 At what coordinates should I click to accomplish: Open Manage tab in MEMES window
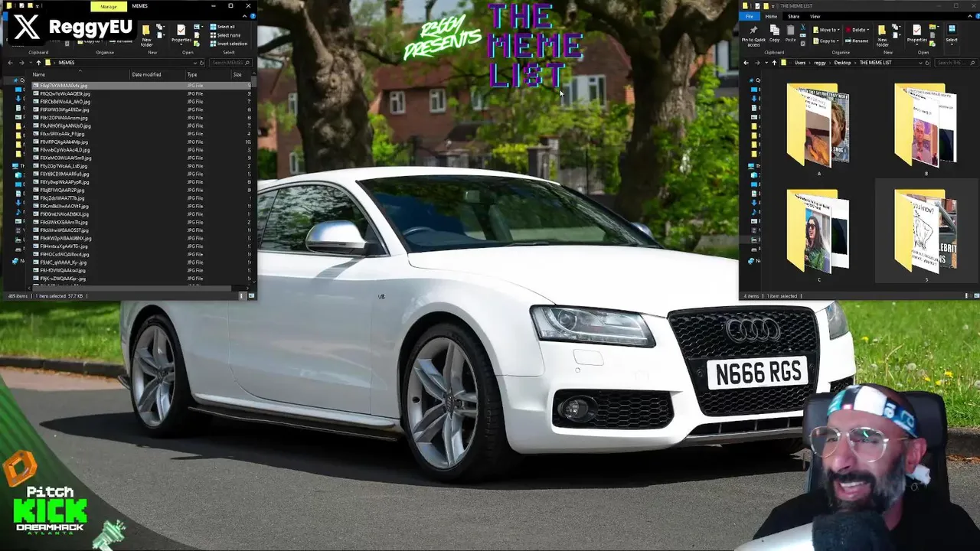109,6
